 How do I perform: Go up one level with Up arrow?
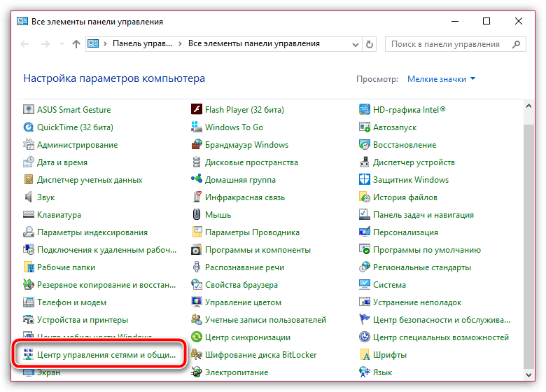[76, 44]
